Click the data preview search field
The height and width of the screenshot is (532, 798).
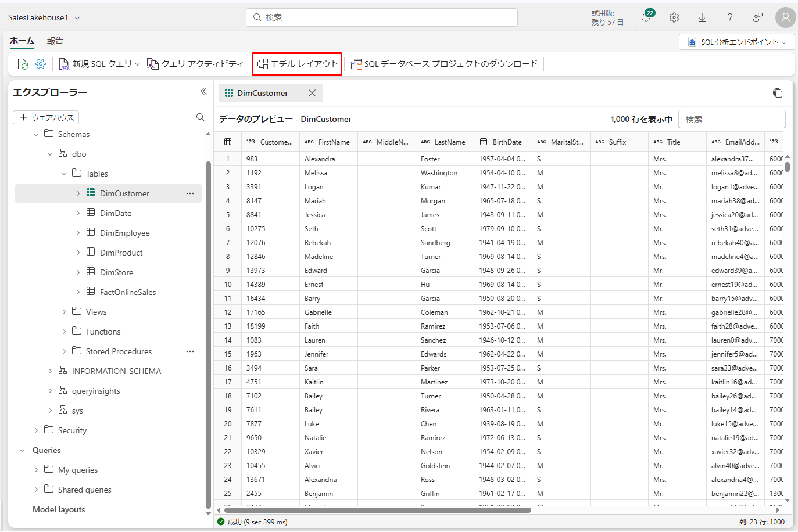click(732, 119)
